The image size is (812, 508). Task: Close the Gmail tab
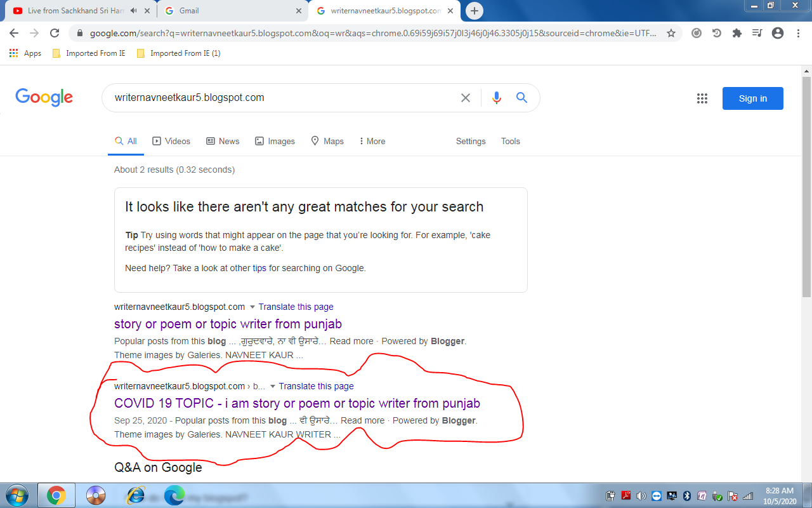(x=299, y=11)
